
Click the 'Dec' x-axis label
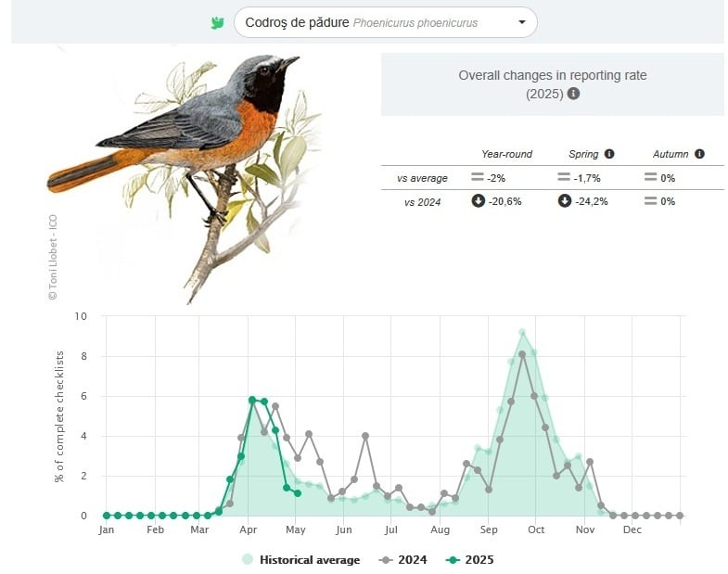pos(632,529)
